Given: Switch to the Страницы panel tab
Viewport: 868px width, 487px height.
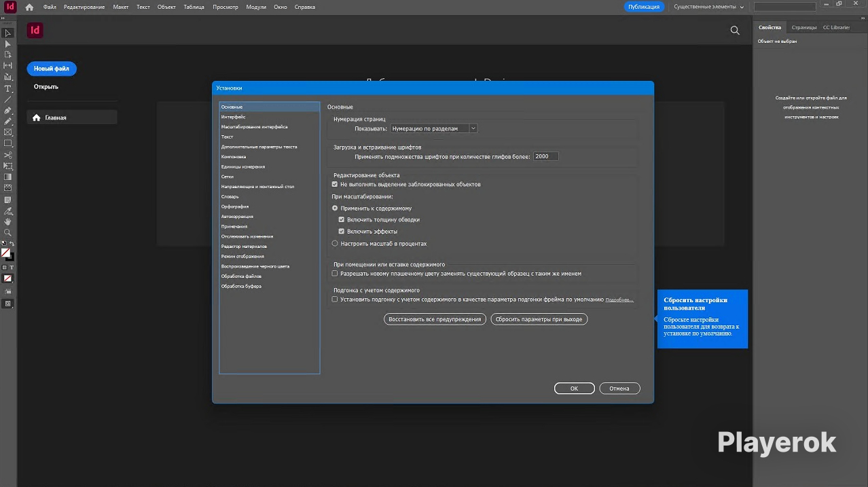Looking at the screenshot, I should pos(804,27).
